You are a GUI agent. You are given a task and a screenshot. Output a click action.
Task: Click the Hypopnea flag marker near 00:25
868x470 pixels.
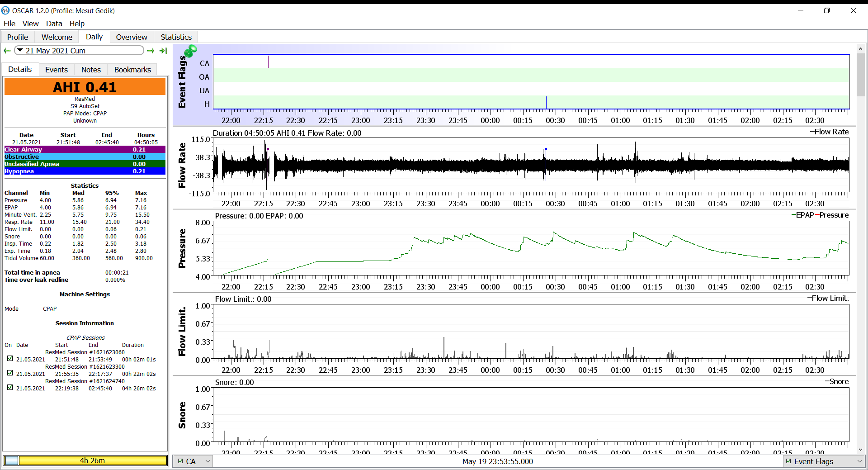tap(546, 102)
